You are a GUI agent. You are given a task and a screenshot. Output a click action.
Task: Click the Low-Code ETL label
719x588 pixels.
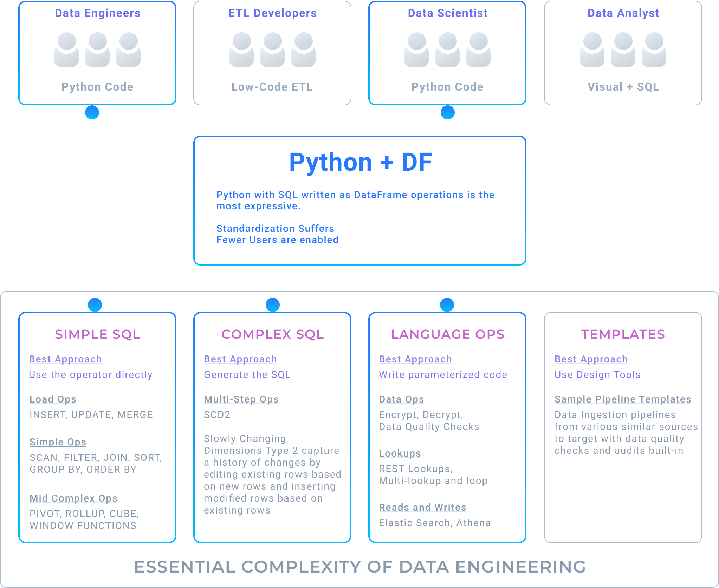272,87
